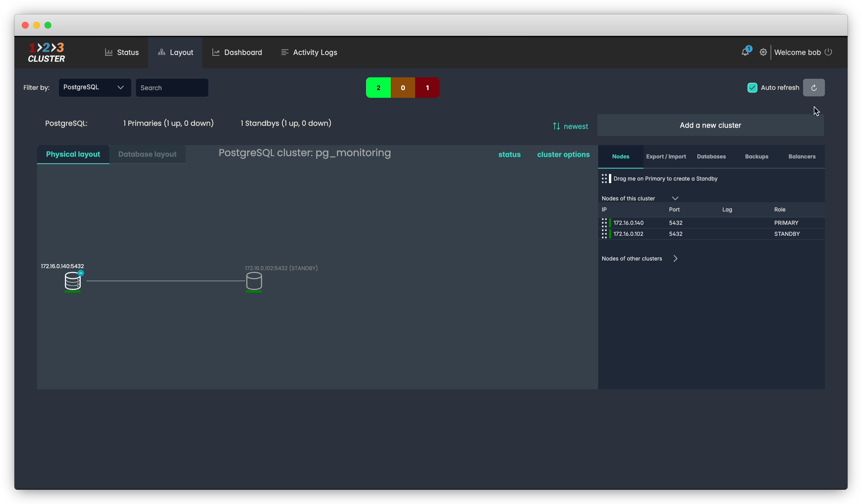The width and height of the screenshot is (862, 504).
Task: Click port 5432 of the STANDBY row
Action: (x=676, y=234)
